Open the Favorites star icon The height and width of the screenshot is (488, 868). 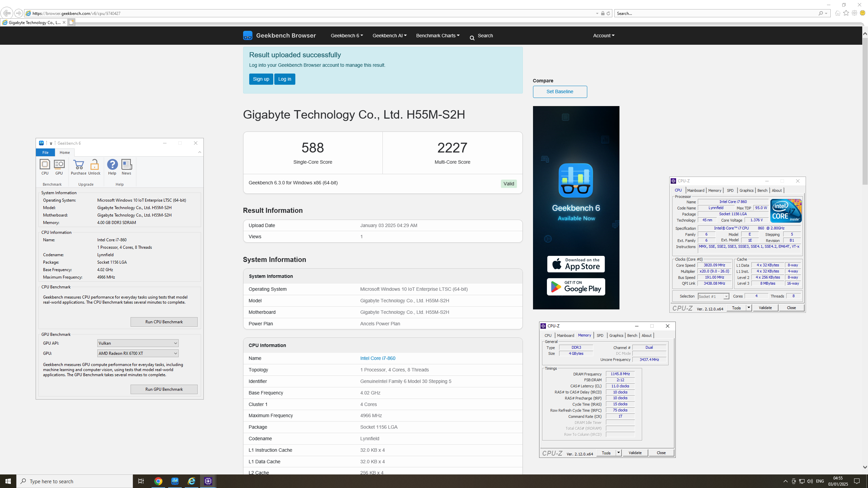tap(846, 13)
